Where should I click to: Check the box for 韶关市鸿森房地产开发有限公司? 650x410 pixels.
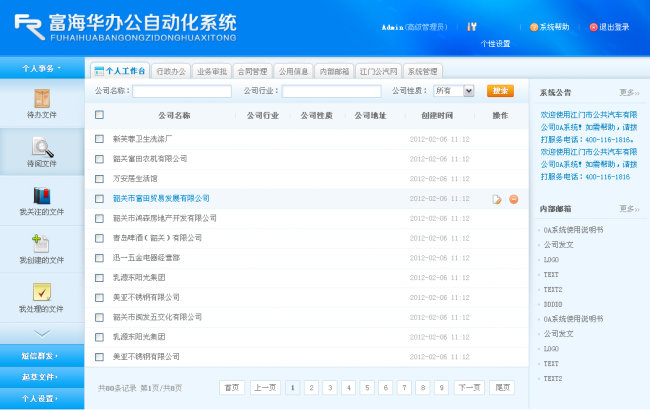pyautogui.click(x=99, y=218)
